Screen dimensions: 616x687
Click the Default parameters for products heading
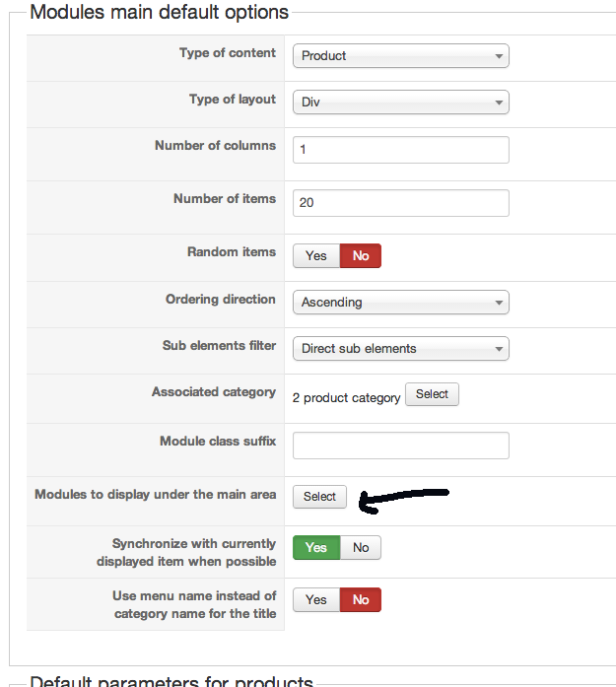[171, 681]
